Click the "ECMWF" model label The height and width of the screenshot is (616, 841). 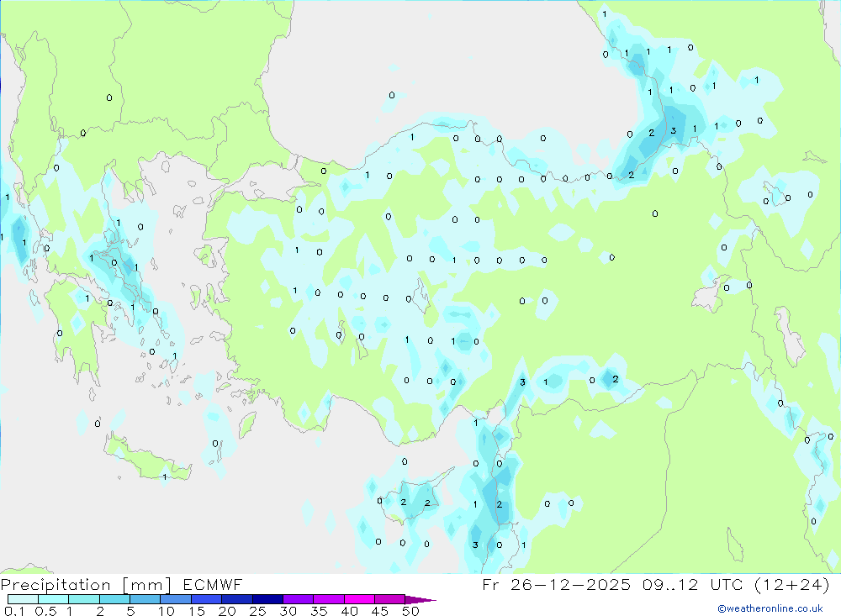[213, 584]
